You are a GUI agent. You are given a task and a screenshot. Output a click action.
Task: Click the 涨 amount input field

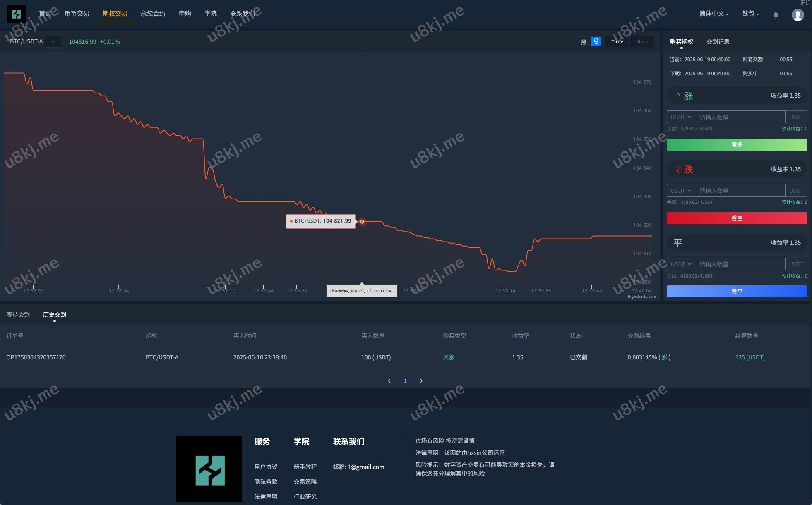[740, 117]
